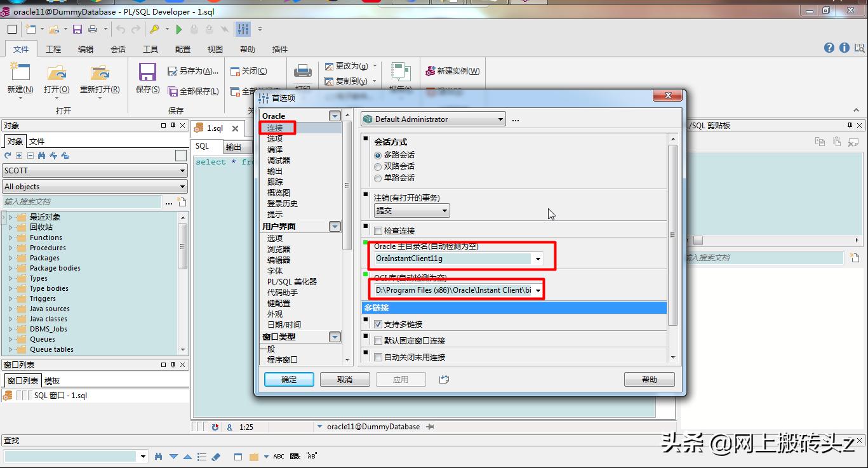Switch to the 输出 tab in the SQL window
The width and height of the screenshot is (868, 468).
point(234,146)
